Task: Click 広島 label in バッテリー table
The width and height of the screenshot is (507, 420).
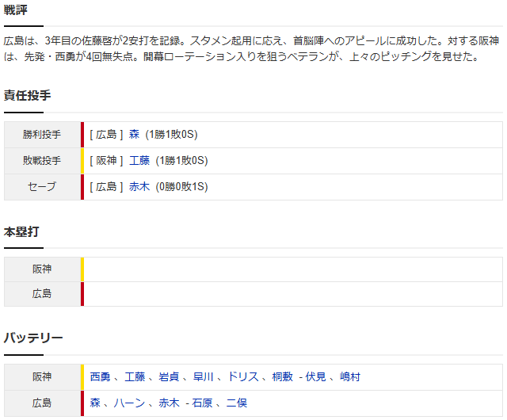Action: coord(42,403)
